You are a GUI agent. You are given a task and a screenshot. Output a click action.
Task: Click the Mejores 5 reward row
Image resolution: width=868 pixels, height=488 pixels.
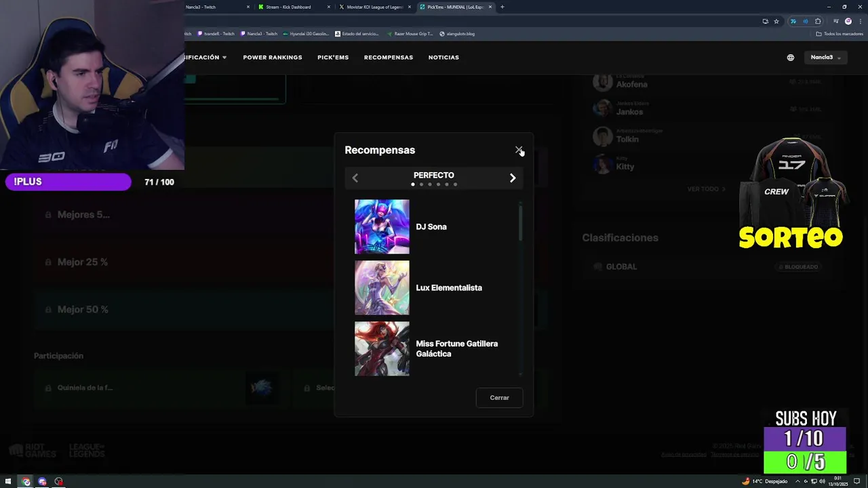click(292, 214)
